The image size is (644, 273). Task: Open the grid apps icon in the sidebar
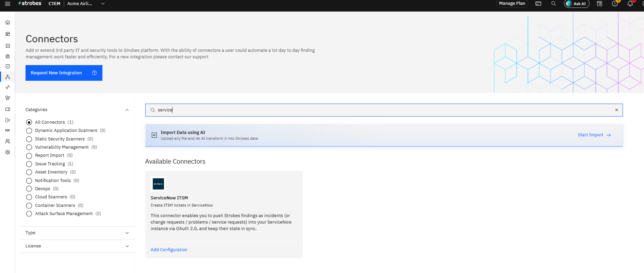[7, 46]
